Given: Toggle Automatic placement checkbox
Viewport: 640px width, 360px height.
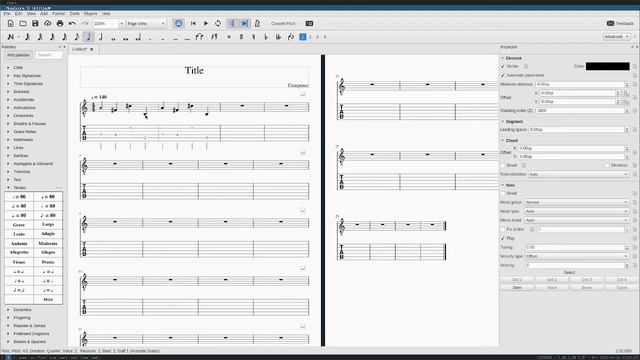Looking at the screenshot, I should pyautogui.click(x=503, y=76).
